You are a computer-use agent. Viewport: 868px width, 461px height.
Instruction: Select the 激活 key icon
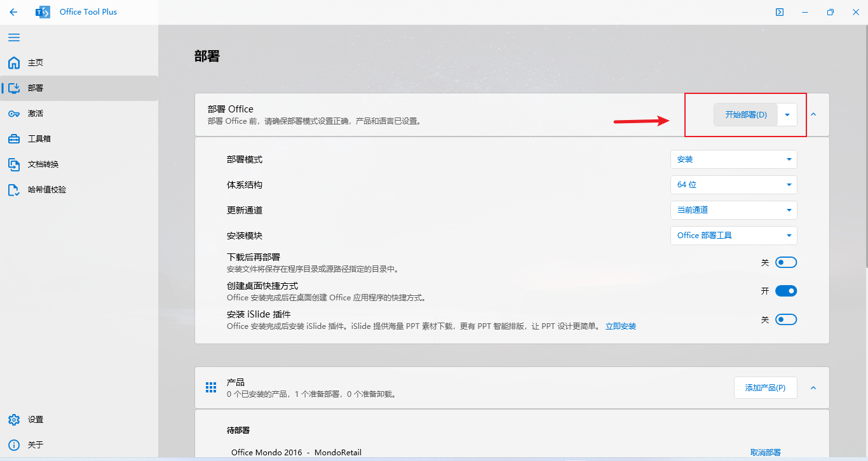click(x=14, y=114)
